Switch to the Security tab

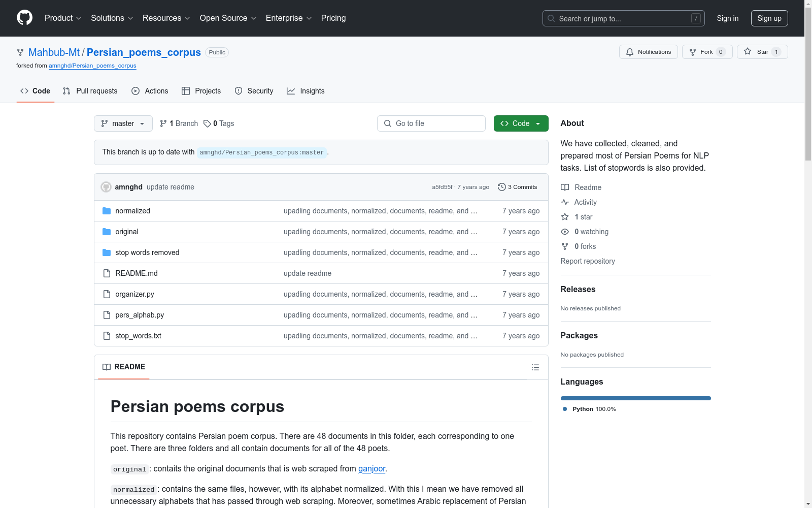pos(254,91)
